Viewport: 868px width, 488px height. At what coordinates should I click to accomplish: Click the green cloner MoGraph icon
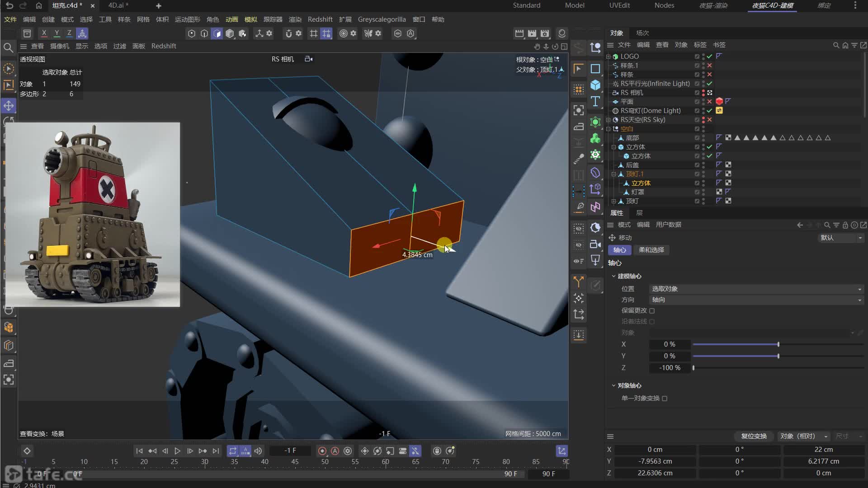coord(595,138)
